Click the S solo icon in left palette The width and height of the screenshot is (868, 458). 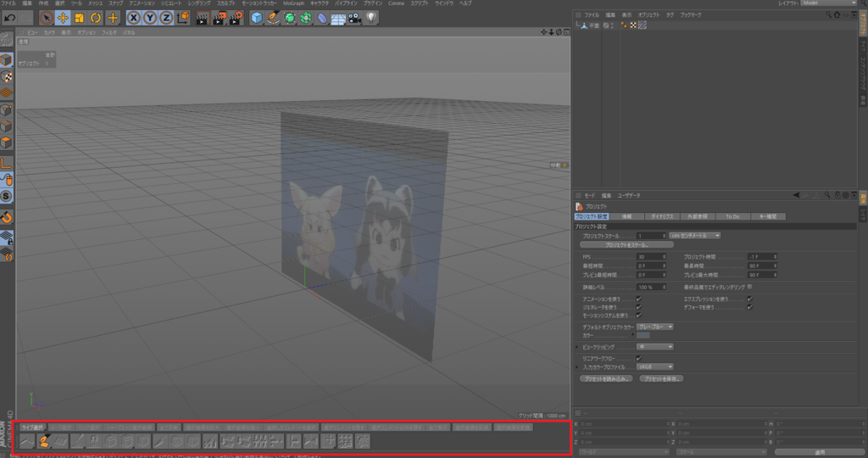coord(6,196)
